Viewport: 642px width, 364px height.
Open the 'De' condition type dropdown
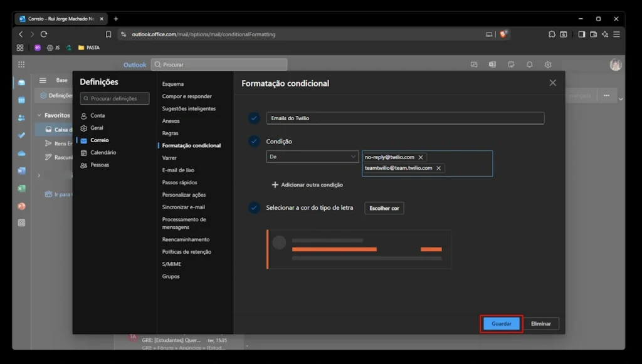tap(312, 157)
